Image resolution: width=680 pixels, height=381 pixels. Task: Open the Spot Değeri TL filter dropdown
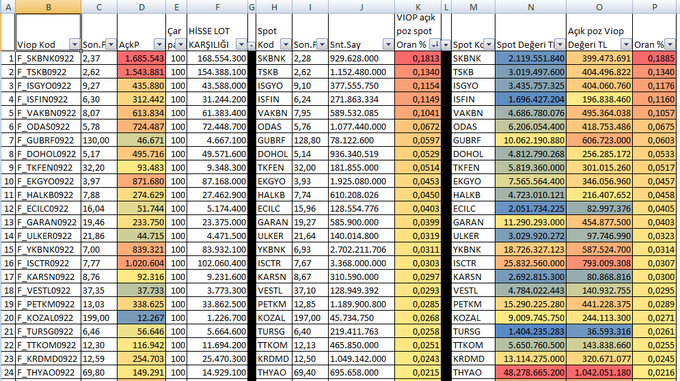[560, 45]
